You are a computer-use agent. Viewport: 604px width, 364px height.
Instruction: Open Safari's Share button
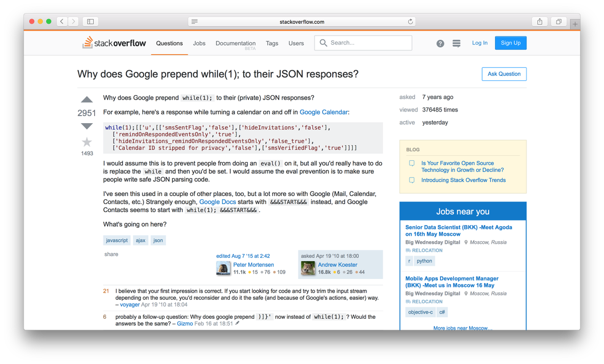(x=540, y=22)
